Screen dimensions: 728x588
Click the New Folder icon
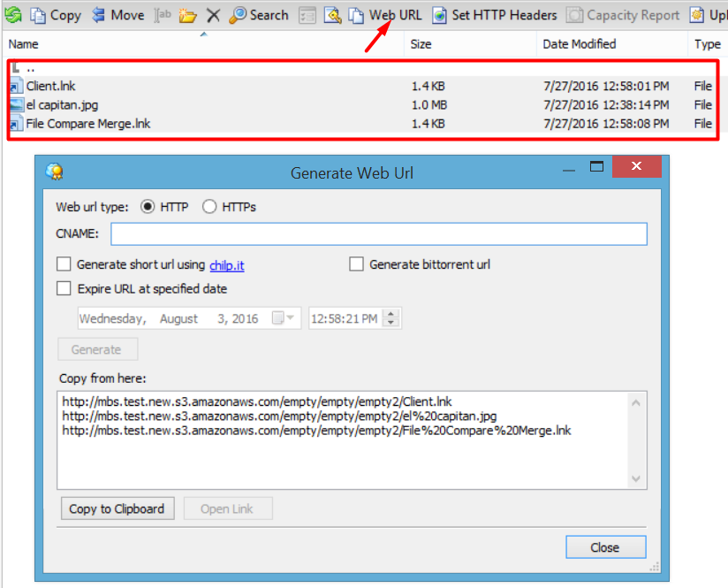(x=187, y=15)
